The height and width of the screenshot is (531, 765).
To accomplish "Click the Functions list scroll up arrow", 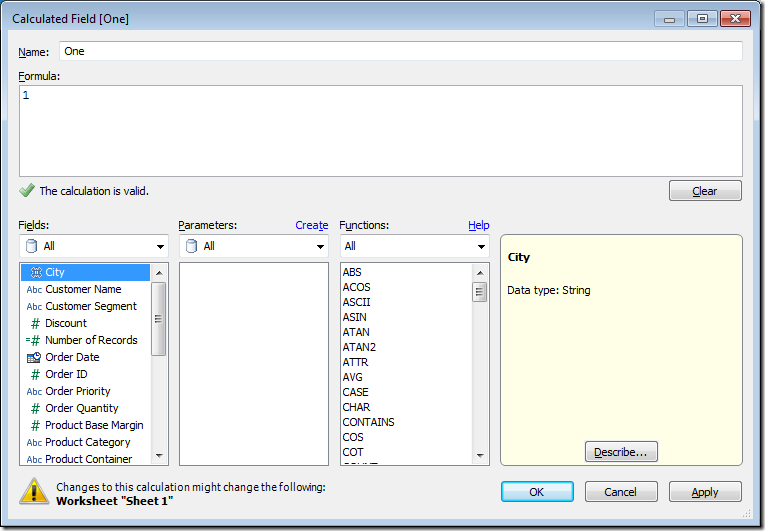I will pyautogui.click(x=480, y=272).
